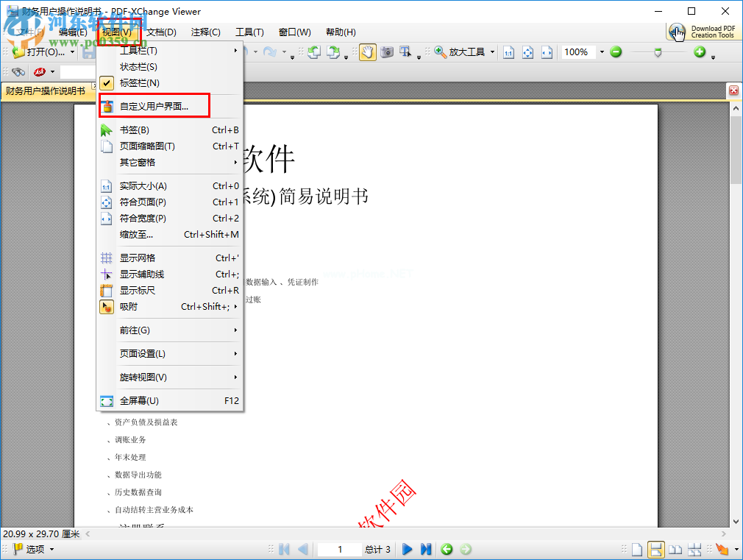Click Download PDF Creation Tools
The image size is (743, 560).
[x=703, y=32]
